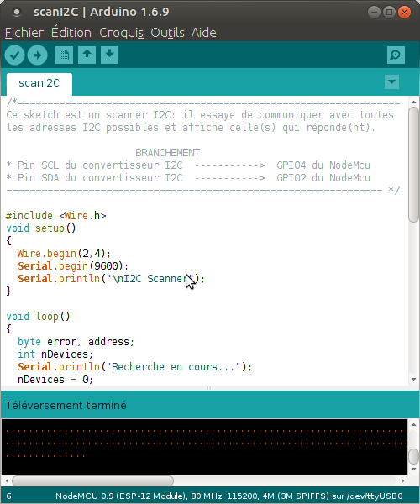Select the scanI2C sketch tab
This screenshot has width=420, height=504.
tap(39, 83)
